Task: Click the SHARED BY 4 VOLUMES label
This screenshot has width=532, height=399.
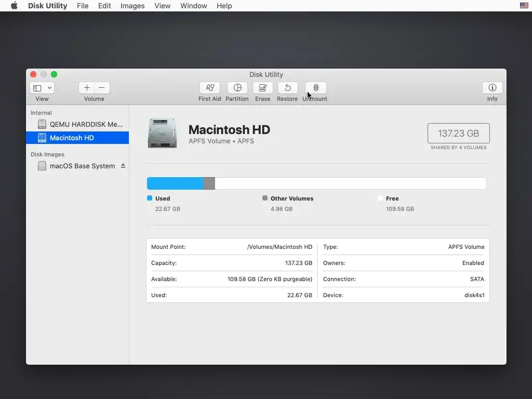Action: pyautogui.click(x=458, y=148)
